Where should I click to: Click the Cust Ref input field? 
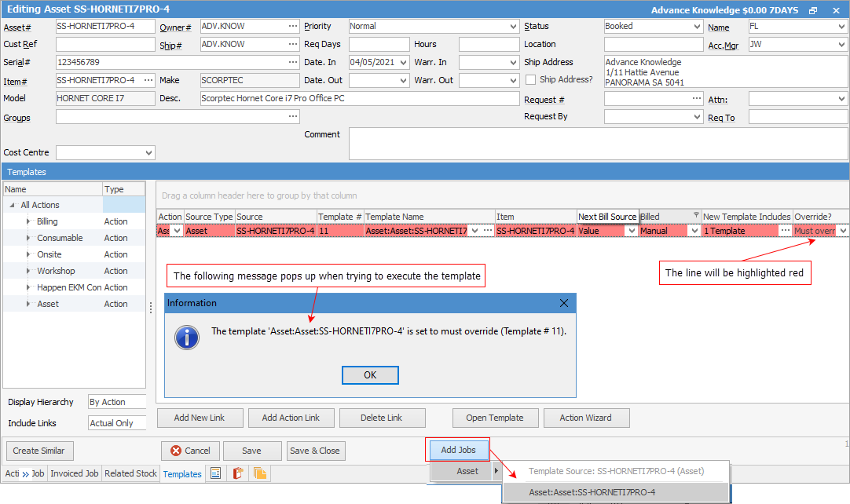105,44
